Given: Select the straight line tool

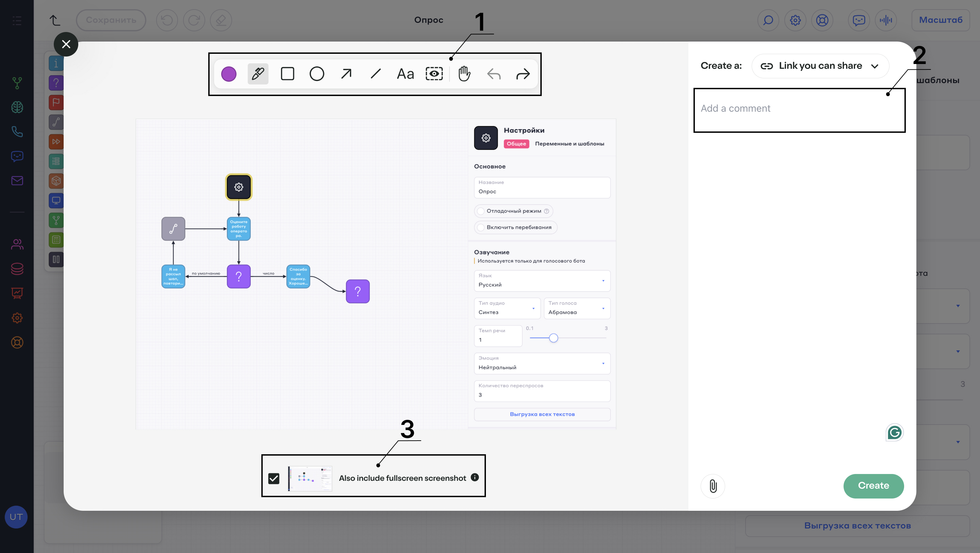Looking at the screenshot, I should pyautogui.click(x=375, y=74).
